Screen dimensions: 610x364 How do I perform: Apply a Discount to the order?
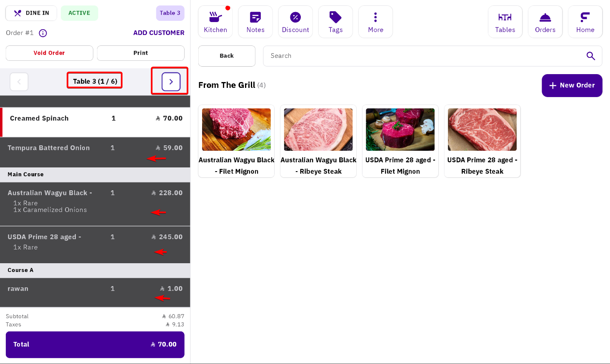(295, 22)
